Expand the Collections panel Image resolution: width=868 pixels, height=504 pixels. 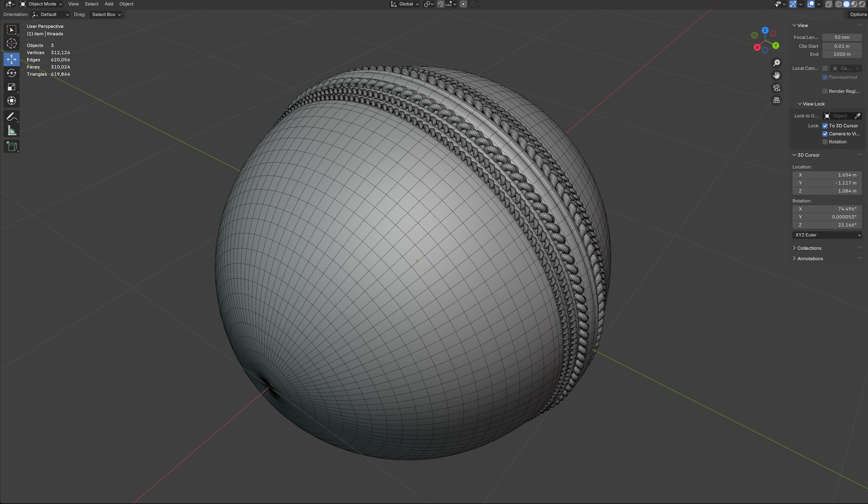(x=809, y=248)
